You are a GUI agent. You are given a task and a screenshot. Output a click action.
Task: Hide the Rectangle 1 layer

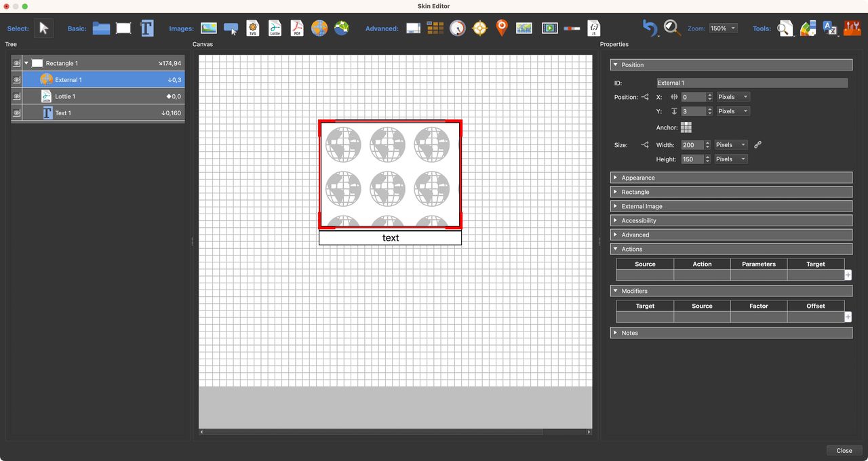[16, 62]
